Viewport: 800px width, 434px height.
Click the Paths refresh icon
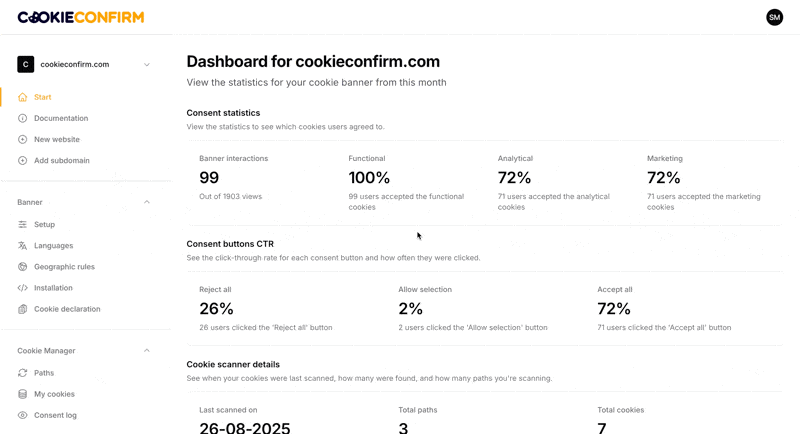point(22,373)
